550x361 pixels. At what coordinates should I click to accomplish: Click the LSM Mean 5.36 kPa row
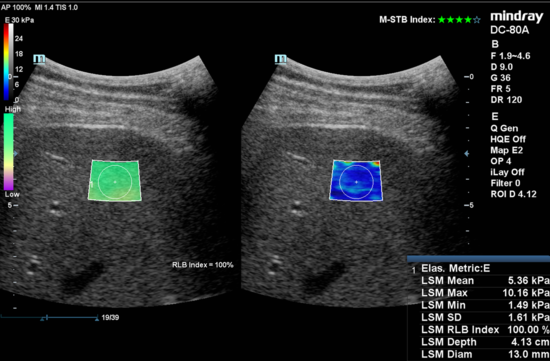485,281
